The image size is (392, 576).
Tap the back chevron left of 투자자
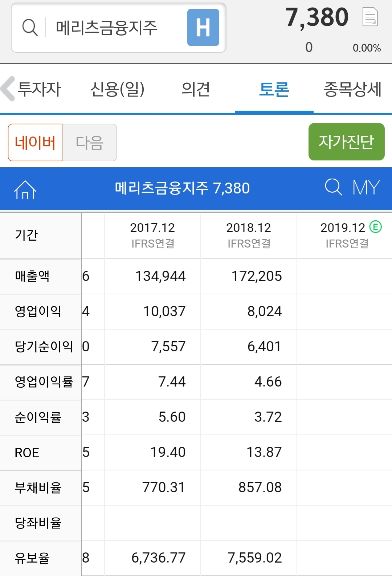click(x=8, y=89)
